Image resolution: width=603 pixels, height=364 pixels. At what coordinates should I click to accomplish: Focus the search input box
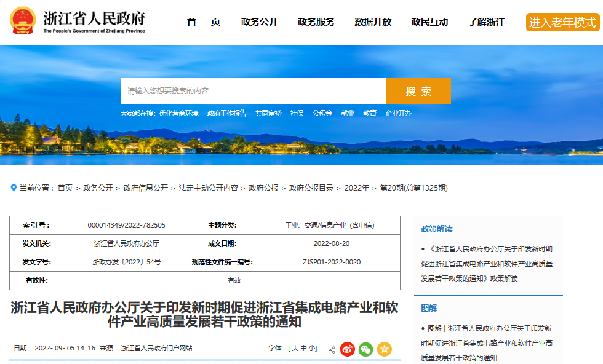253,91
